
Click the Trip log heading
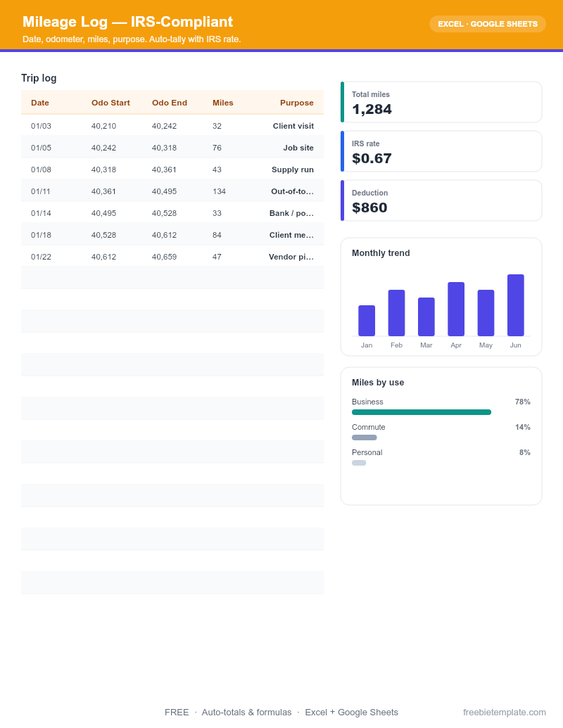coord(39,78)
